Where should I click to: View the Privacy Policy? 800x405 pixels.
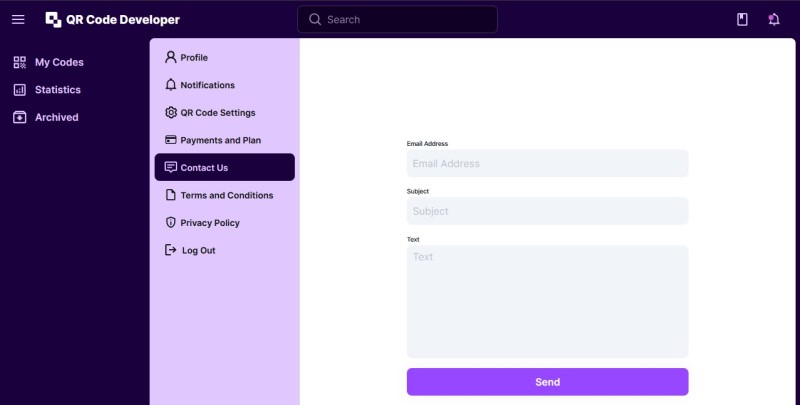(210, 222)
